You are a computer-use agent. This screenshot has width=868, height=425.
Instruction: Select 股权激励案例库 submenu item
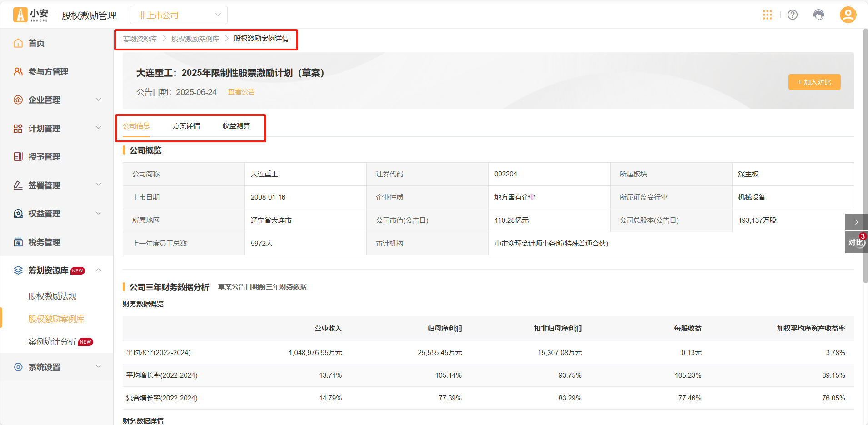(56, 319)
